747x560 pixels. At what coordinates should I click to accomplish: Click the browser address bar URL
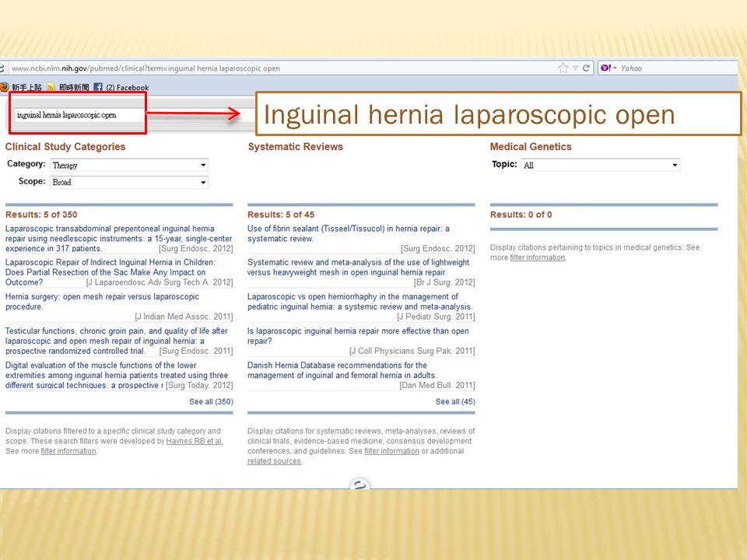click(146, 68)
